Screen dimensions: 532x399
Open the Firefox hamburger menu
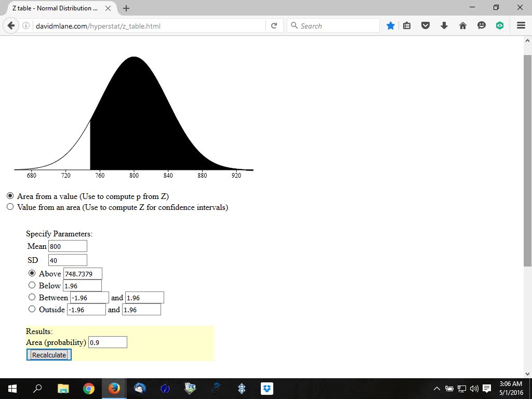521,26
